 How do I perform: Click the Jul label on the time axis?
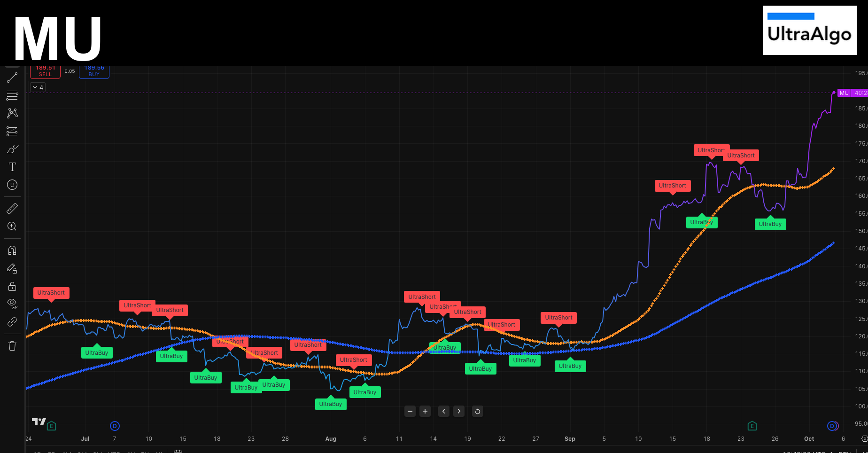point(85,439)
